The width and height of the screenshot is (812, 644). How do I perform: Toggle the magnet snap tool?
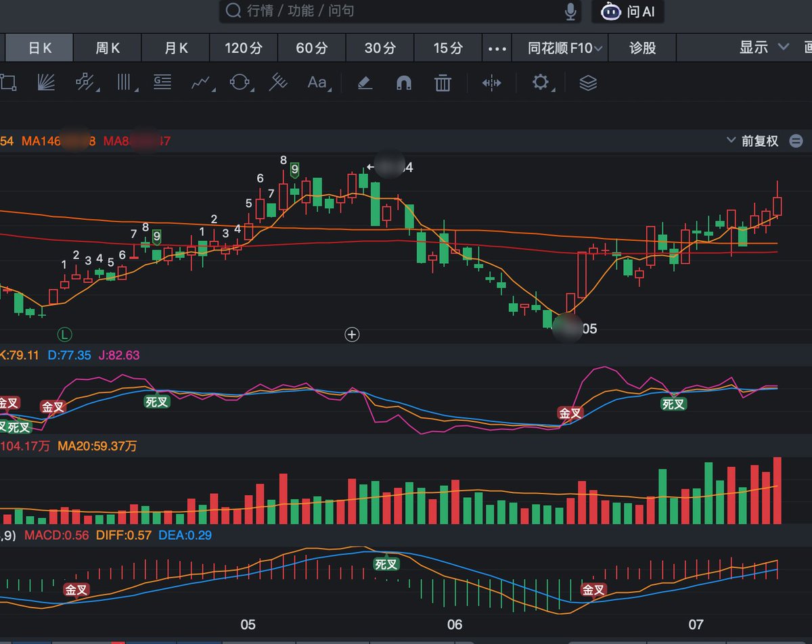click(x=403, y=83)
